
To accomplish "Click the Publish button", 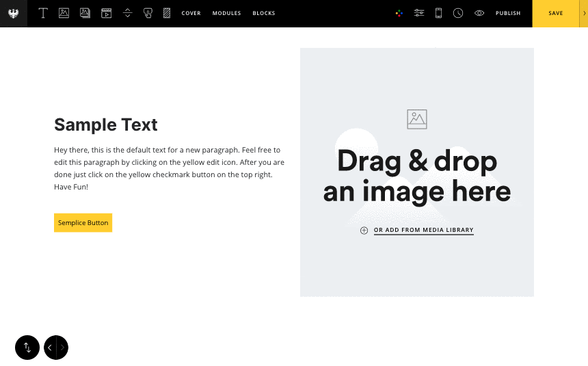I will click(x=507, y=13).
